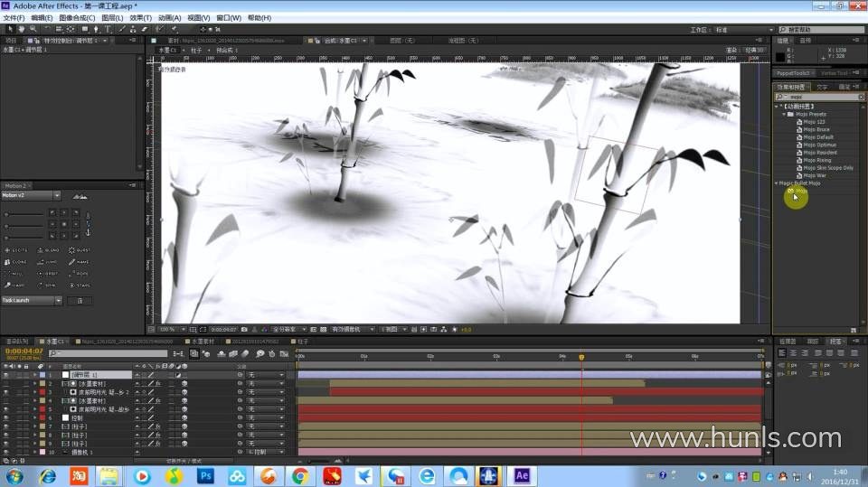Select the Mojo War preset
Screen dimensions: 868x487
click(815, 175)
